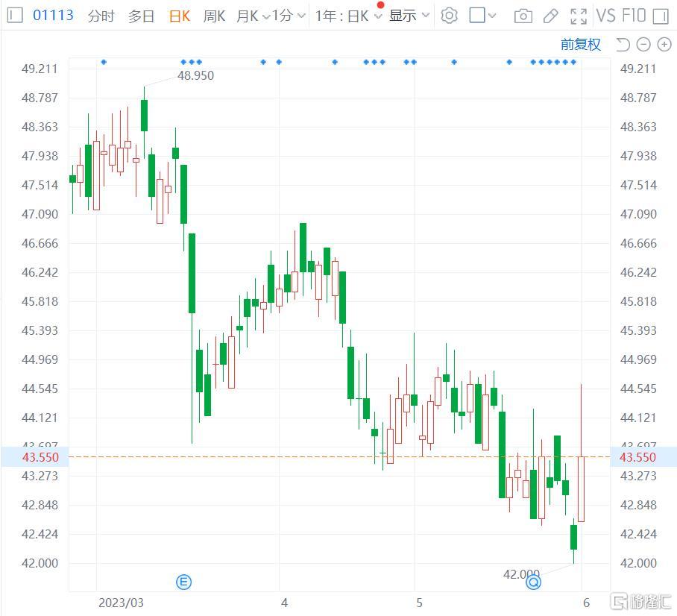Click the 42.000 low price label
The width and height of the screenshot is (677, 616).
click(521, 574)
